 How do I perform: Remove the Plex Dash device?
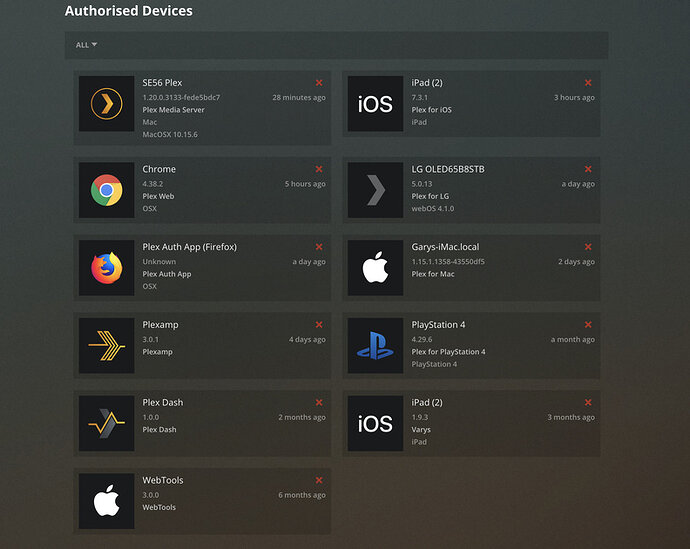(x=319, y=403)
